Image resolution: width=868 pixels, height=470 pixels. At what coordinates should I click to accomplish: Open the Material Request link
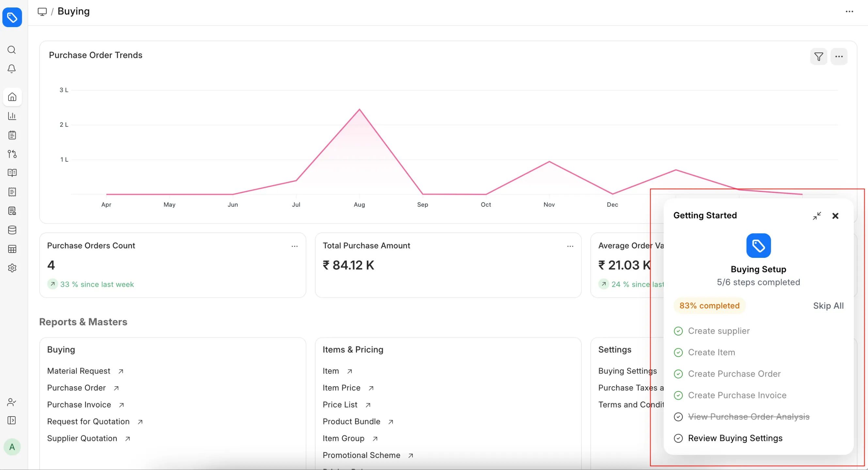79,371
